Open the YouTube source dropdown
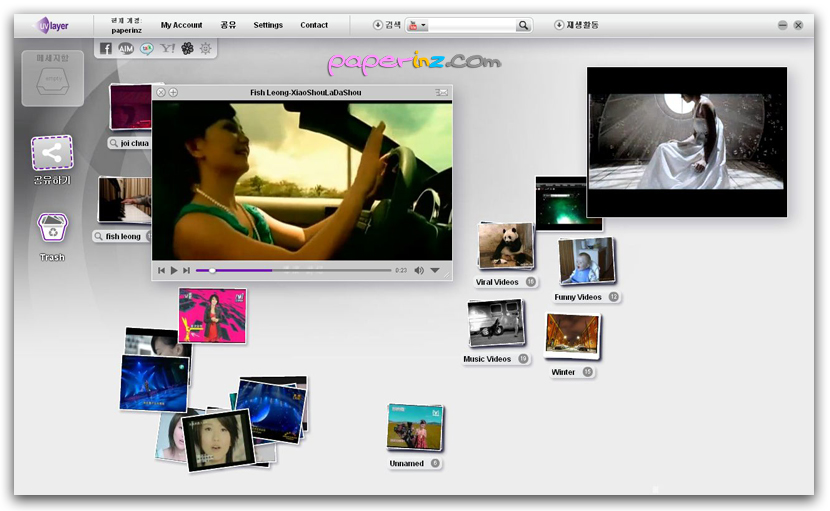The image size is (830, 511). click(x=418, y=25)
